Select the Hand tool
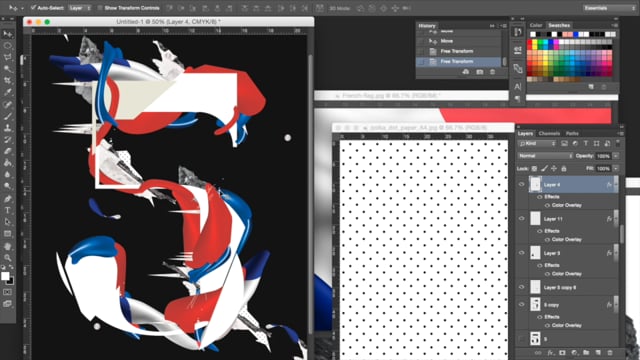Image resolution: width=640 pixels, height=360 pixels. [7, 247]
